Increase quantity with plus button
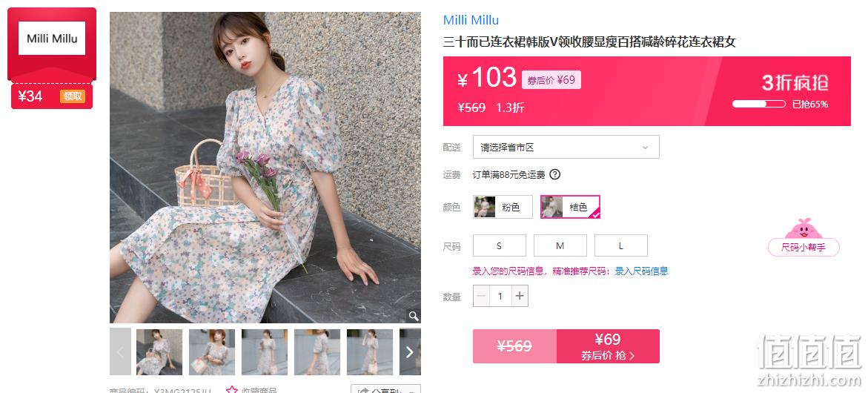Image resolution: width=868 pixels, height=393 pixels. [x=520, y=296]
